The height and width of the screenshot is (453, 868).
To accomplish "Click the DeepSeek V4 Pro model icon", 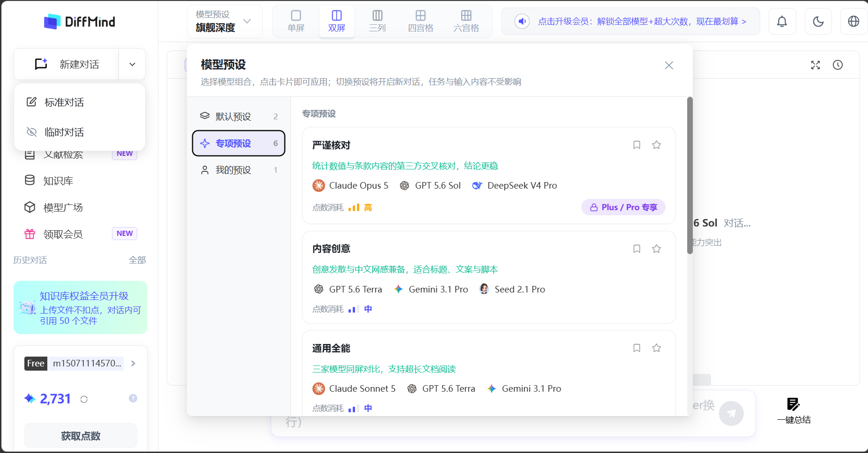I will point(477,186).
